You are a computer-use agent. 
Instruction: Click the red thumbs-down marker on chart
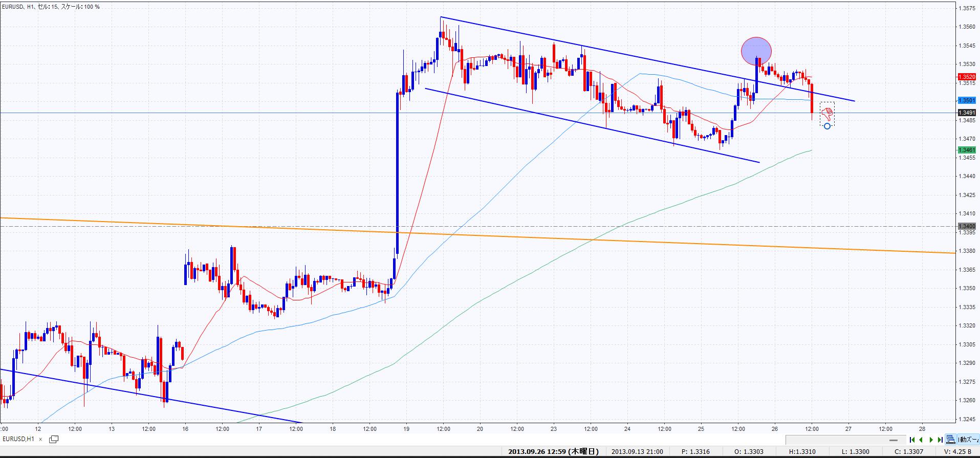click(826, 114)
